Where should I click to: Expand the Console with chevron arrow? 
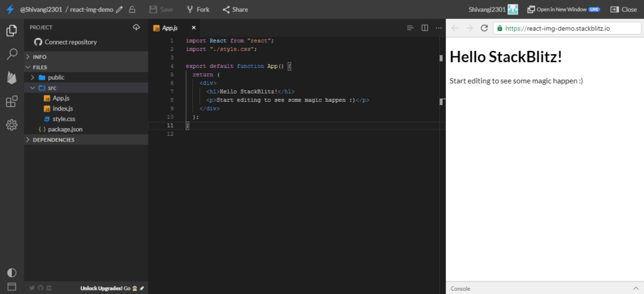pos(635,288)
